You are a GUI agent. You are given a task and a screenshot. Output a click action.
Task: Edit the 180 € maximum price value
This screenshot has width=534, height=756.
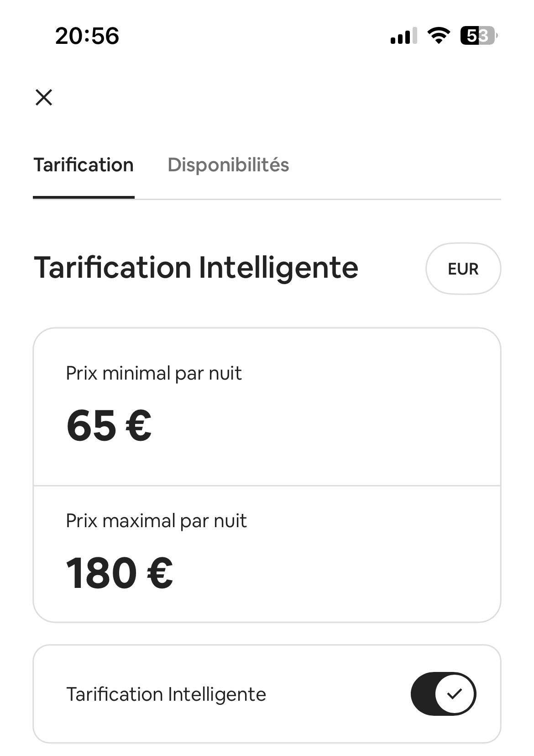(x=120, y=573)
